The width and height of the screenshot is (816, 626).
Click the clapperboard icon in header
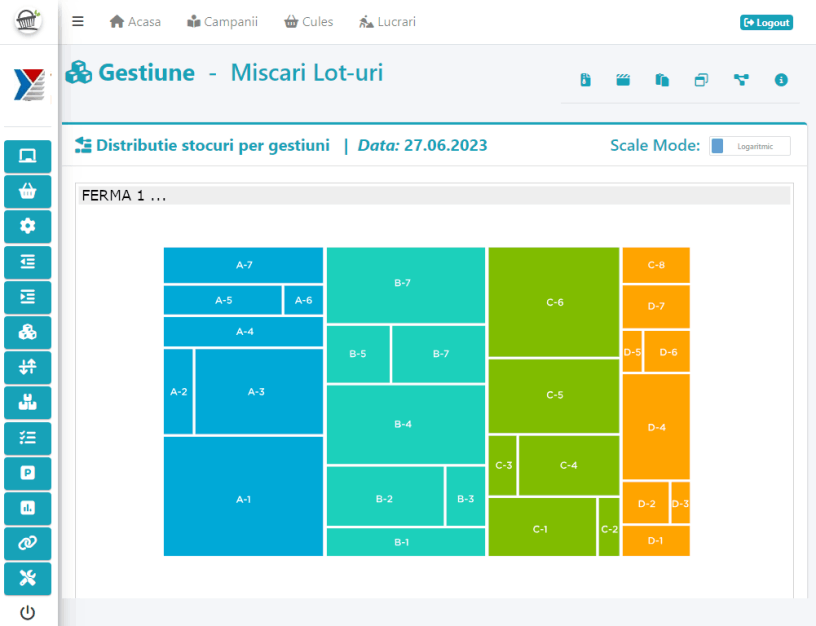[623, 80]
